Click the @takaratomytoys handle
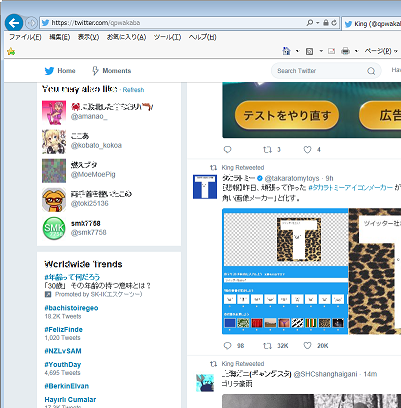Screen dimensions: 401x408 tap(292, 178)
